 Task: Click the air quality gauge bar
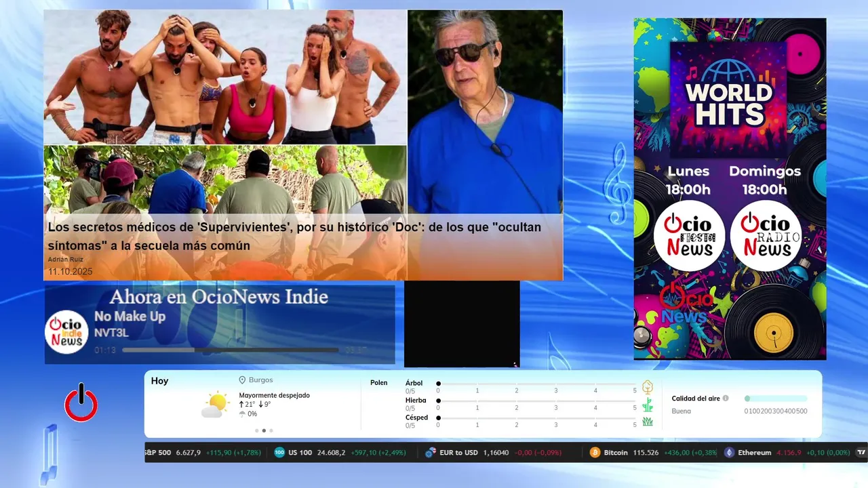pyautogui.click(x=776, y=399)
